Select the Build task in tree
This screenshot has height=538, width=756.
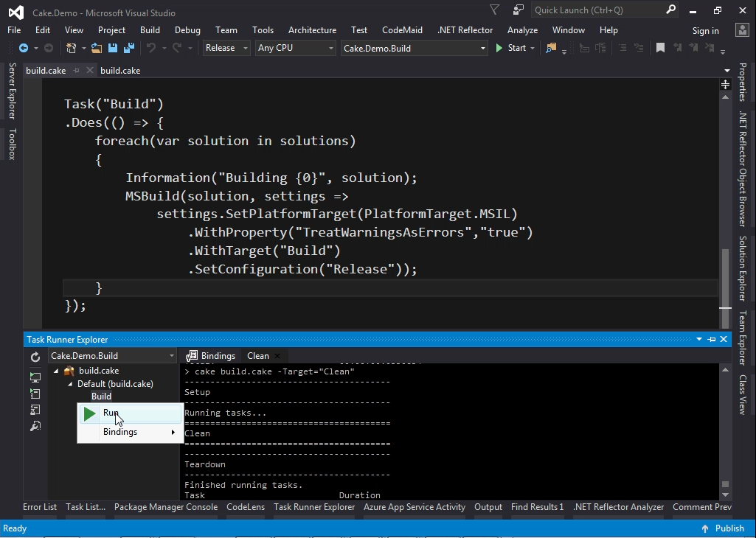pyautogui.click(x=101, y=396)
